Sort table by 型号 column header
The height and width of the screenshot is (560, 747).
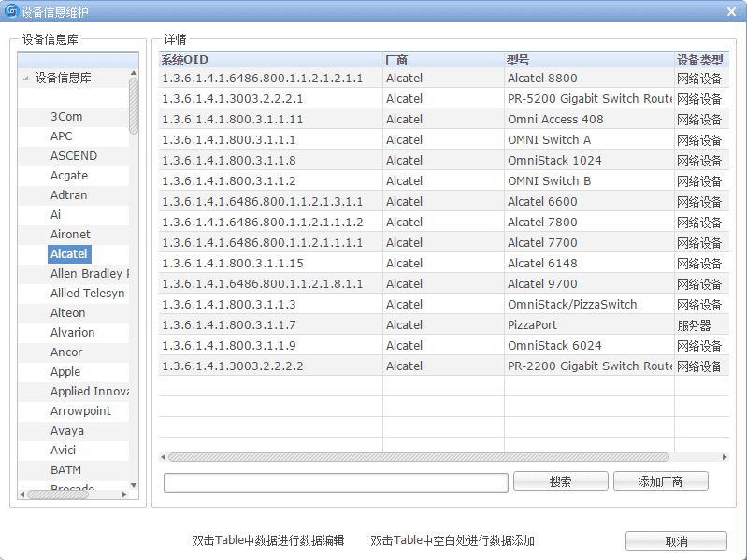click(589, 60)
